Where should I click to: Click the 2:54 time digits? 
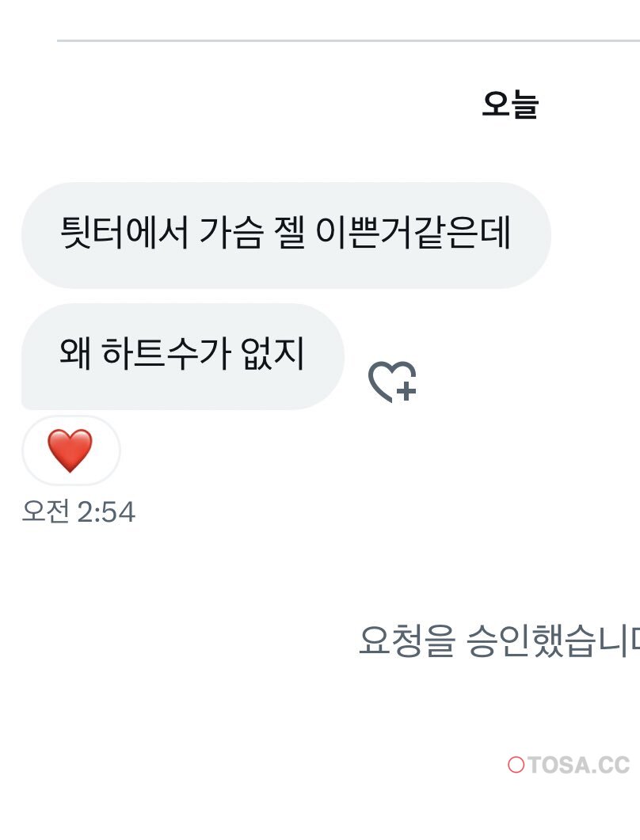point(106,512)
